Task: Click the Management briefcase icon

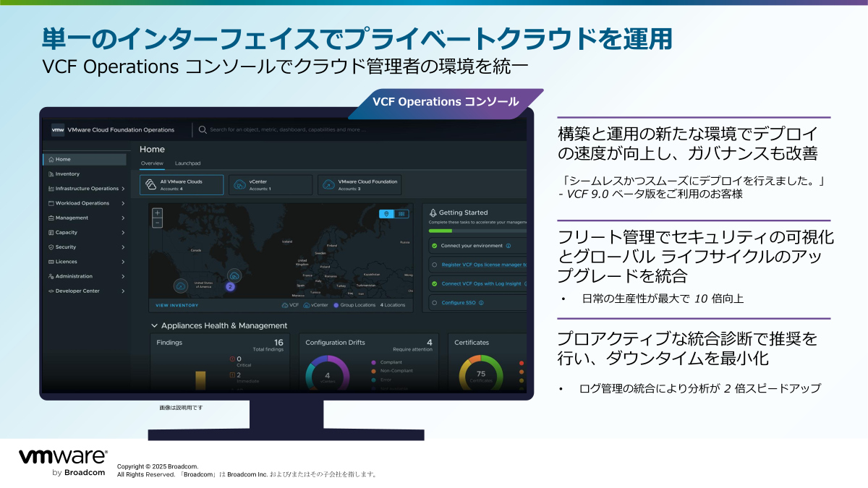Action: point(51,218)
